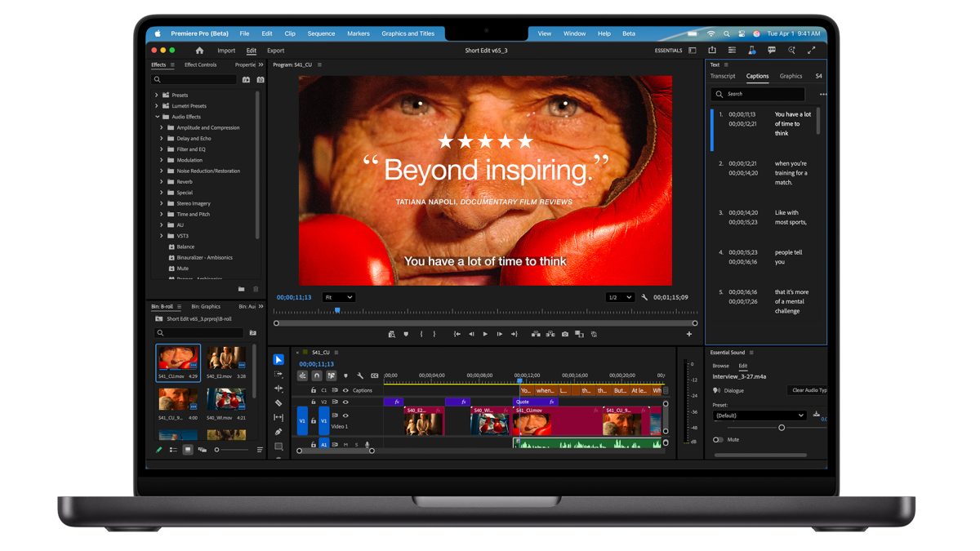Open the Home screen icon
Screen dimensions: 980x551
199,51
